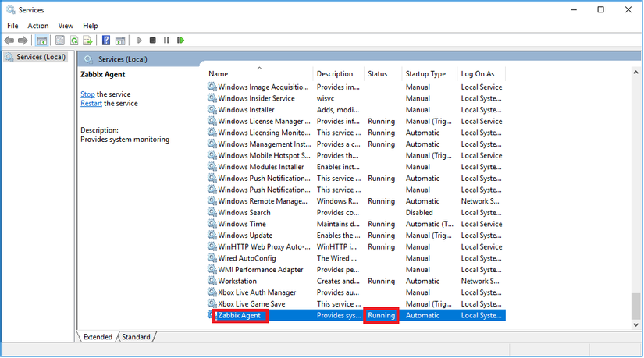
Task: Click 'Adds, modi...' description of Windows Installer
Action: tap(337, 110)
